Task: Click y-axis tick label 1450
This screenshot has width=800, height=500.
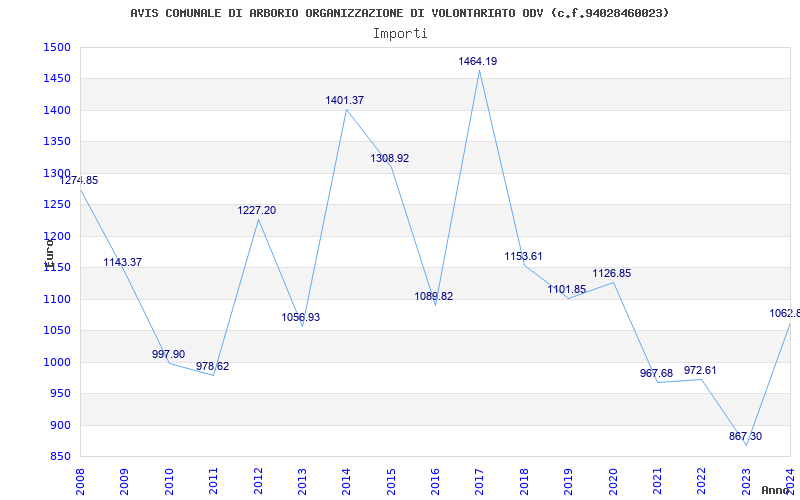Action: tap(57, 79)
